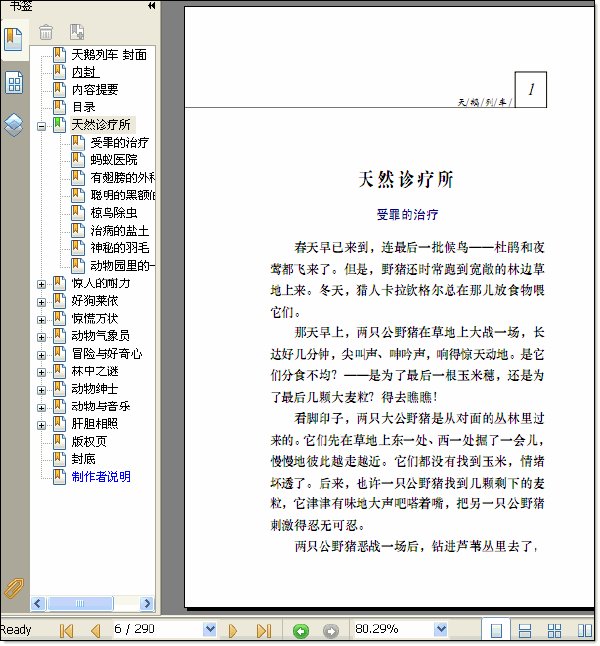Open bookmark 冒险与好奇心
Image resolution: width=600 pixels, height=646 pixels.
click(x=107, y=354)
